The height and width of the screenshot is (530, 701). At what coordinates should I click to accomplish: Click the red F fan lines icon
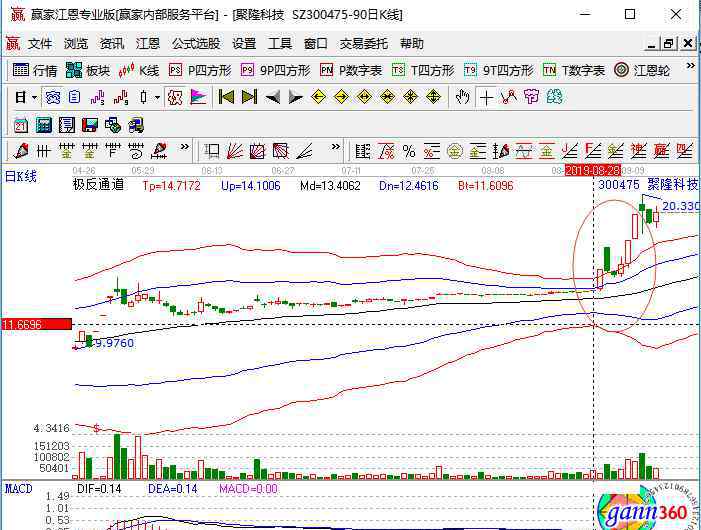[592, 151]
